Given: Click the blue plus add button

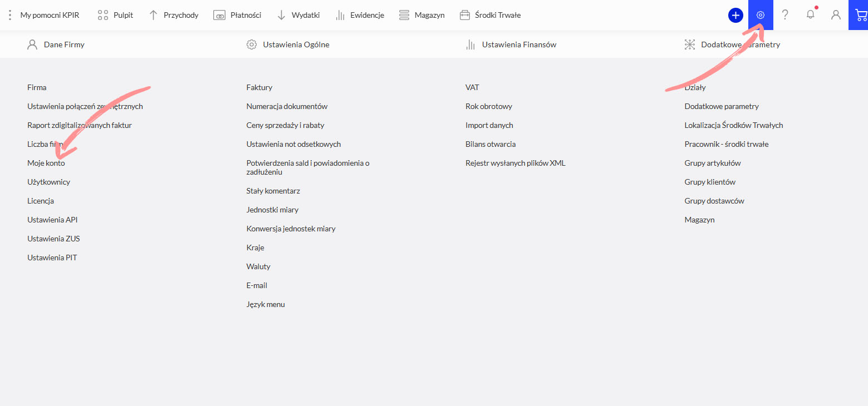Looking at the screenshot, I should click(x=735, y=16).
